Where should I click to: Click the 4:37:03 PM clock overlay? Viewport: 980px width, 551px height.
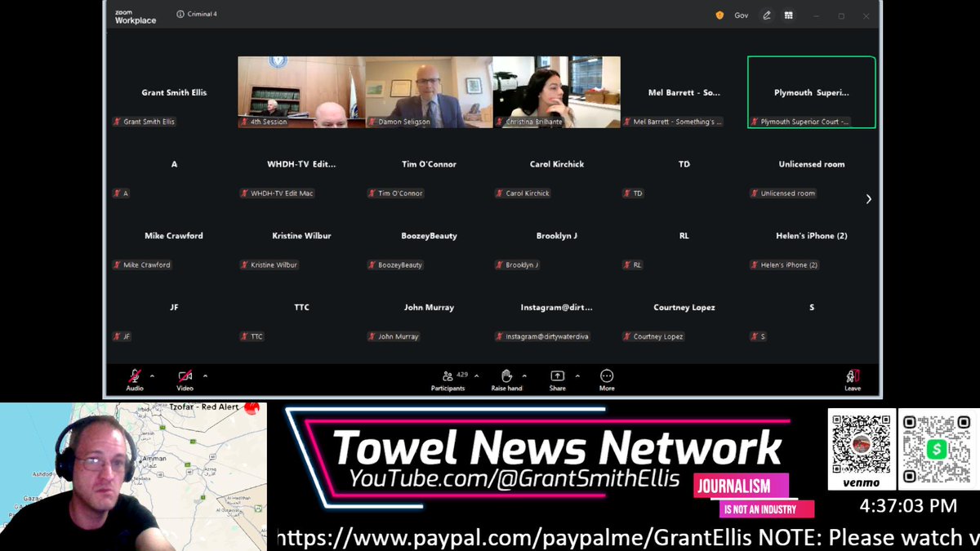pyautogui.click(x=908, y=506)
